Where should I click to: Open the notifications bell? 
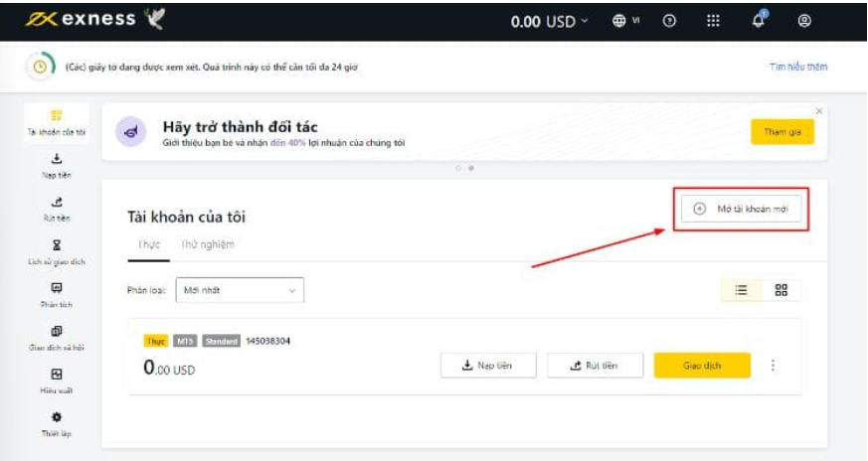[760, 20]
